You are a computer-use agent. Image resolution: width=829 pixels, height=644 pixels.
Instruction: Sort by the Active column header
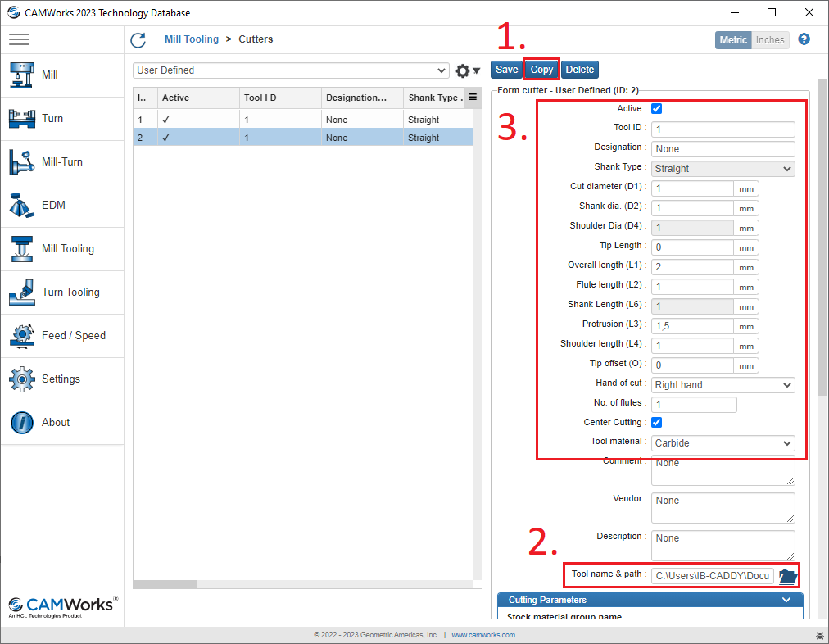[198, 98]
